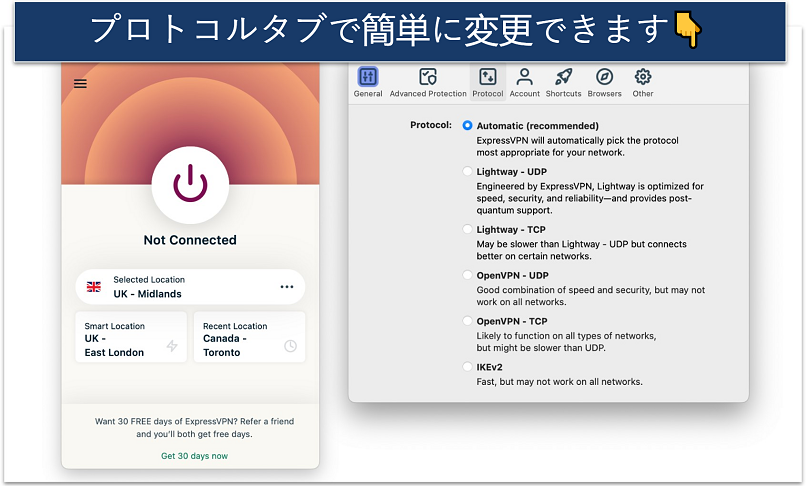
Task: Open the hamburger menu in ExpressVPN
Action: coord(80,84)
